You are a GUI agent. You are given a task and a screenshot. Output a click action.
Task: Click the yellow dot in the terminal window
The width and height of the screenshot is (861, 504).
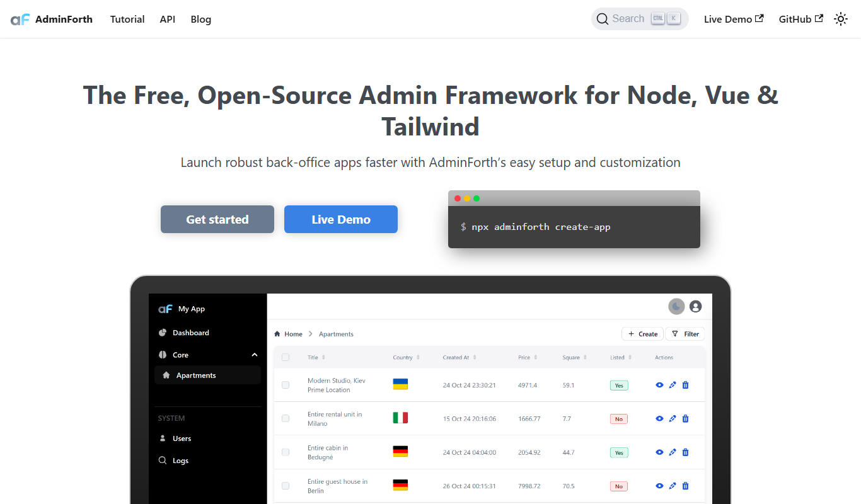coord(467,198)
